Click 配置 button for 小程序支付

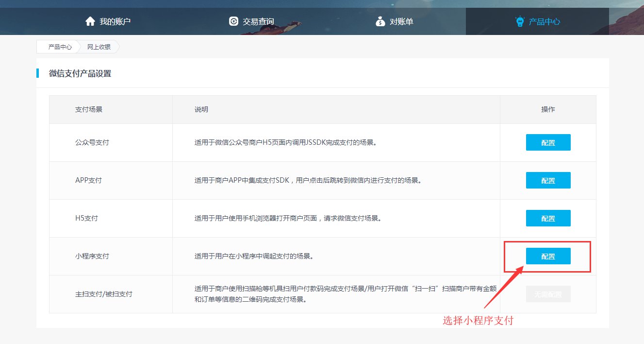[x=548, y=257]
